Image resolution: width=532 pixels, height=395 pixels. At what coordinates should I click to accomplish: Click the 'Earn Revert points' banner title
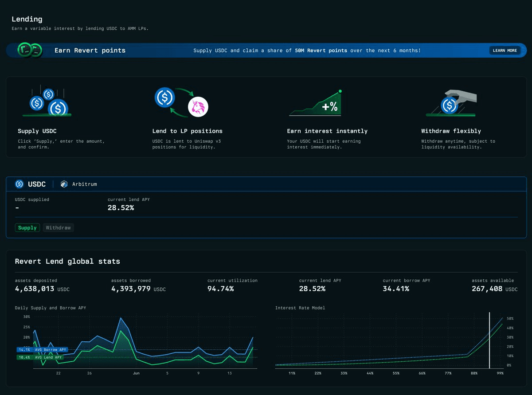(90, 50)
